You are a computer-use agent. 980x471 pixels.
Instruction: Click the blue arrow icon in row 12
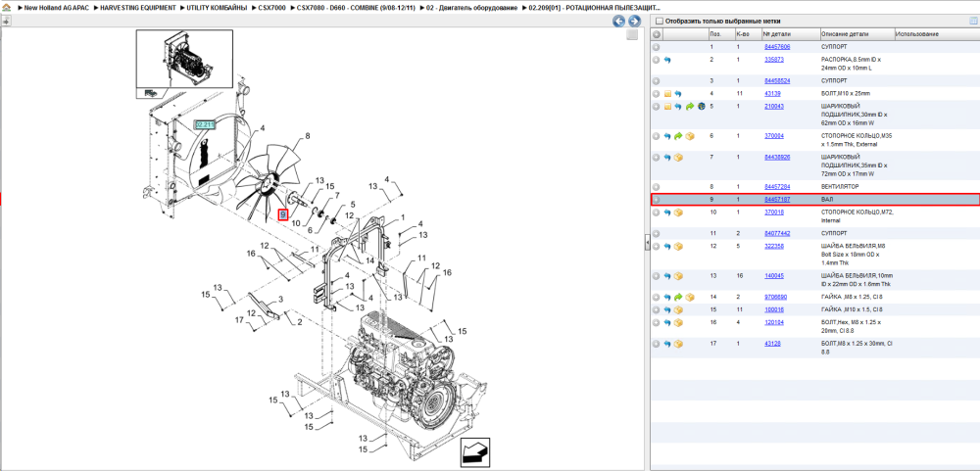coord(666,246)
